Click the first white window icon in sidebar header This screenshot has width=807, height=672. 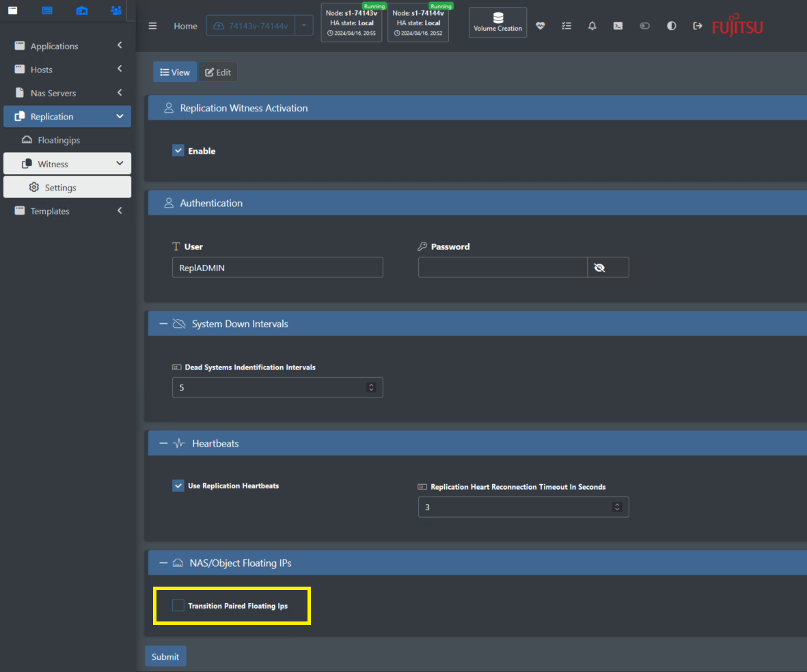13,10
